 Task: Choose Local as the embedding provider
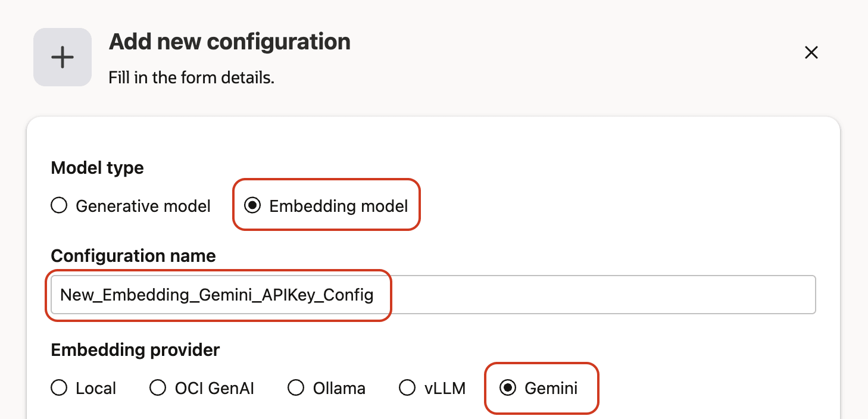59,387
